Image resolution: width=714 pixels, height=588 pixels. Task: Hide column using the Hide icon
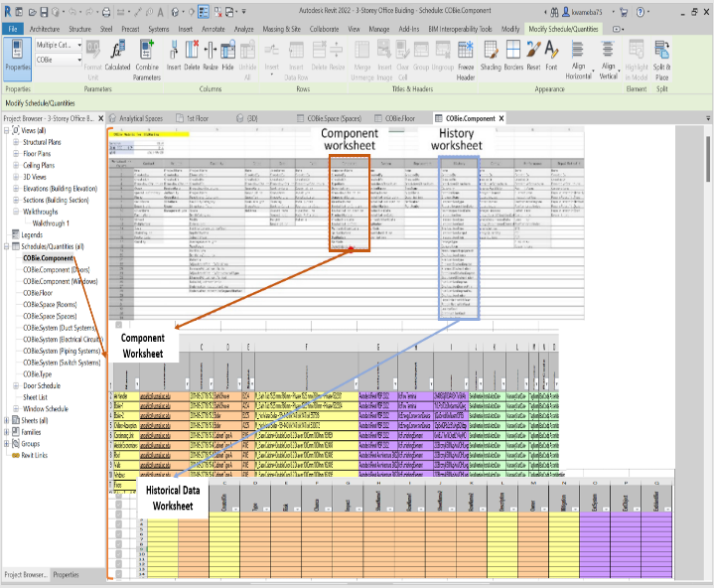pyautogui.click(x=227, y=56)
